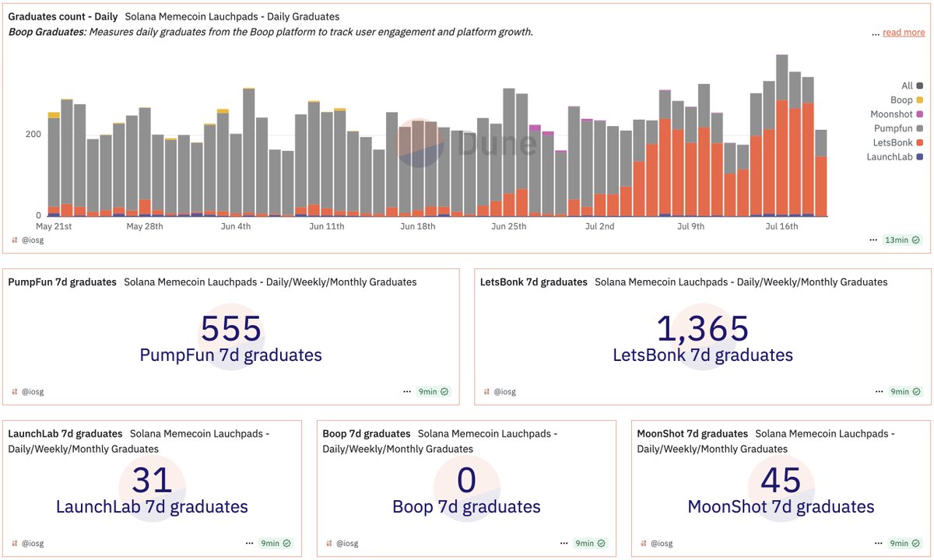
Task: Click the author icon beside @iosg in the Boop panel
Action: (329, 544)
